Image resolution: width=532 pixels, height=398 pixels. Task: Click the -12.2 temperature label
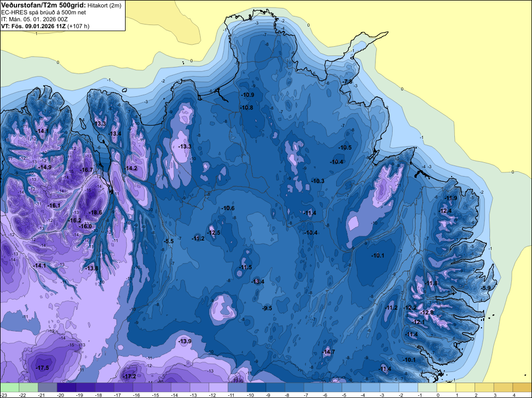point(410,308)
